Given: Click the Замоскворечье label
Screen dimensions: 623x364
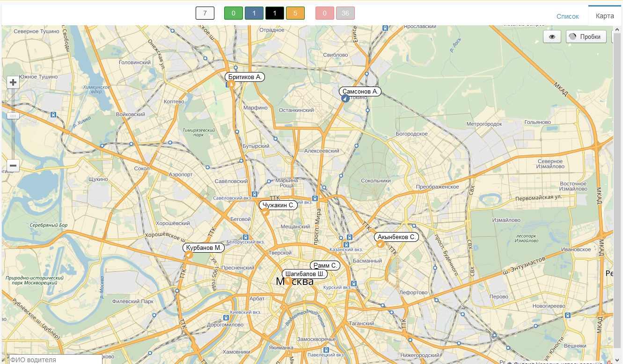Looking at the screenshot, I should click(x=316, y=339).
